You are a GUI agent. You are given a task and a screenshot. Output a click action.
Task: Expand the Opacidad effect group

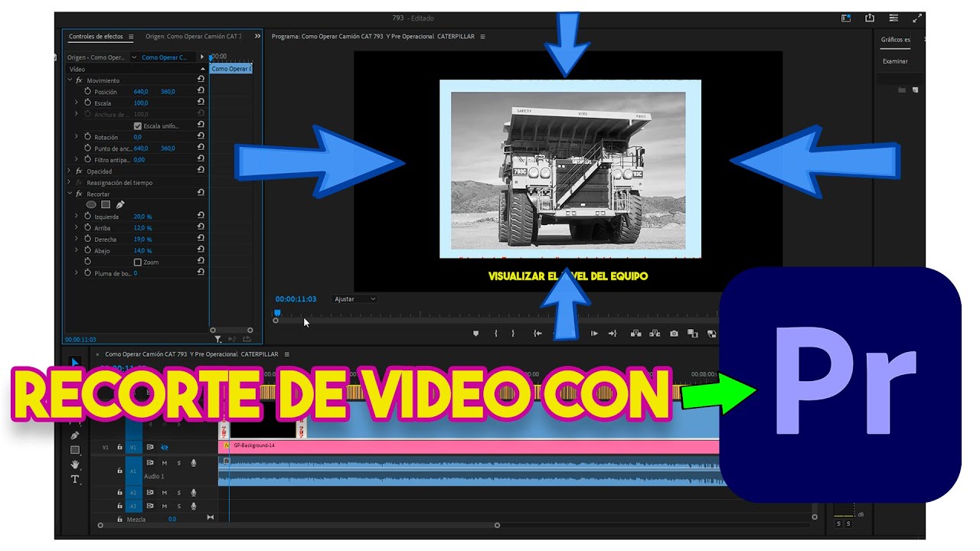(x=70, y=171)
